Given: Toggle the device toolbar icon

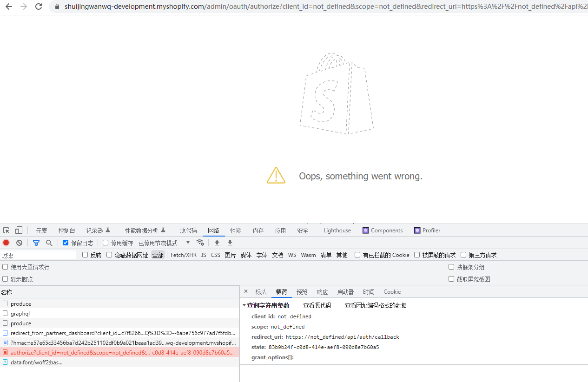Looking at the screenshot, I should (x=19, y=231).
